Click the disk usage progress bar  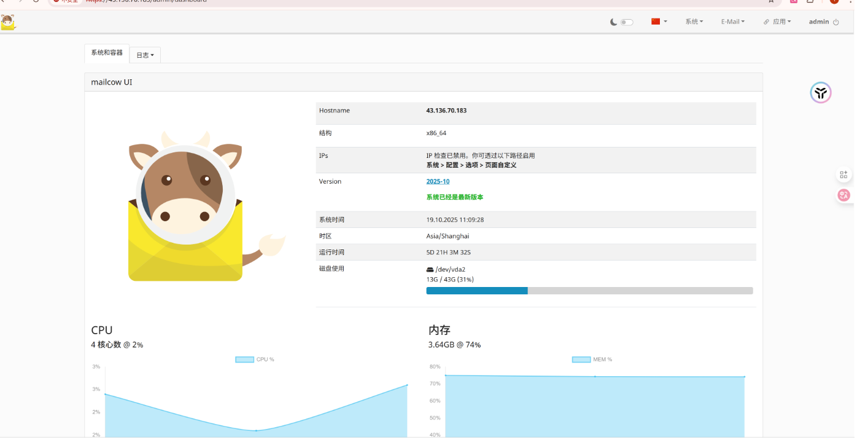589,290
